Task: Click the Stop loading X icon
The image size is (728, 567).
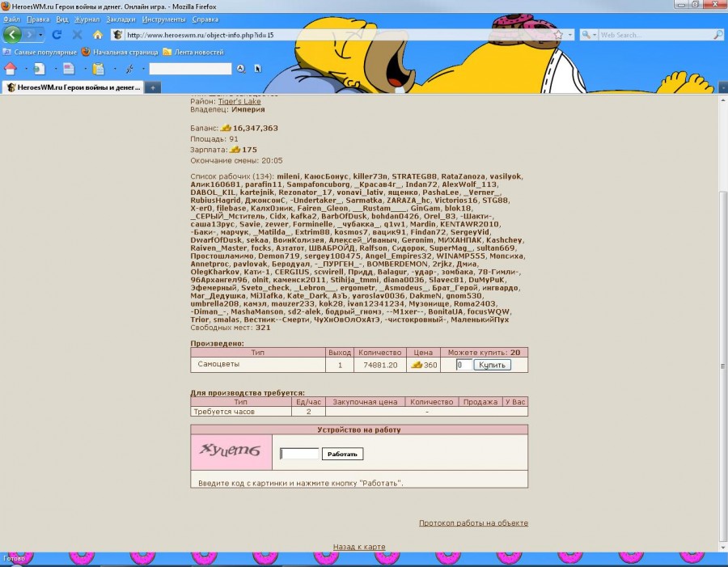Action: pos(77,35)
